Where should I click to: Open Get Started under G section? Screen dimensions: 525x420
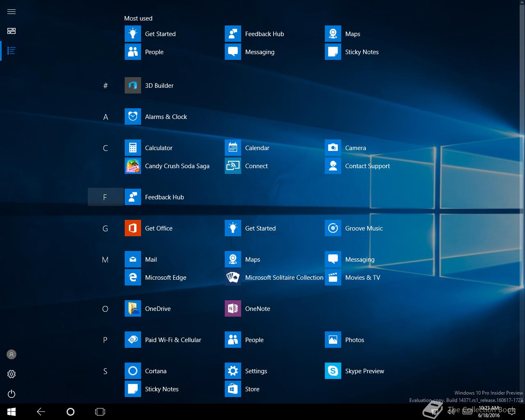pyautogui.click(x=251, y=228)
